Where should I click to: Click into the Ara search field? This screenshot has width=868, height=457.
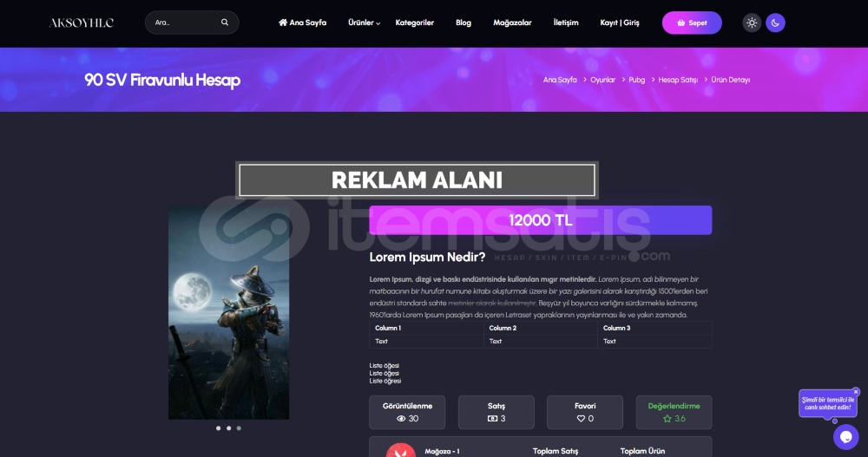coord(186,23)
